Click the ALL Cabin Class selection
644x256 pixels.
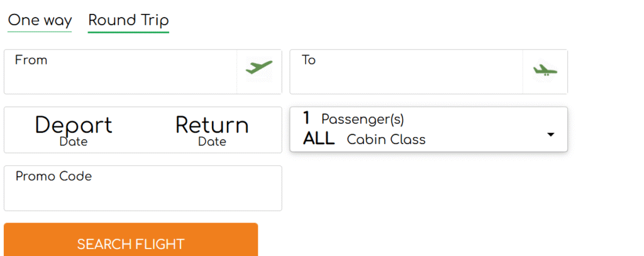pyautogui.click(x=365, y=140)
